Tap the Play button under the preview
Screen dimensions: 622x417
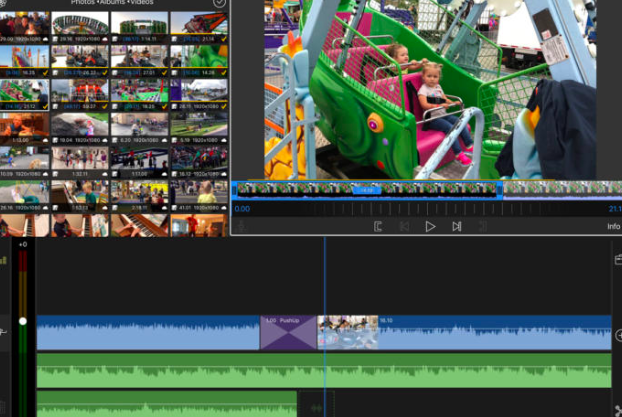coord(430,227)
